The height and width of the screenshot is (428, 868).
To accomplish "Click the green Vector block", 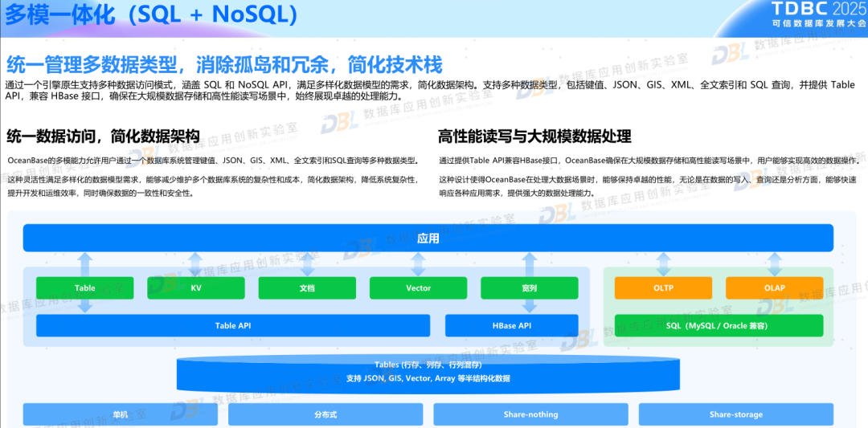I will [418, 288].
